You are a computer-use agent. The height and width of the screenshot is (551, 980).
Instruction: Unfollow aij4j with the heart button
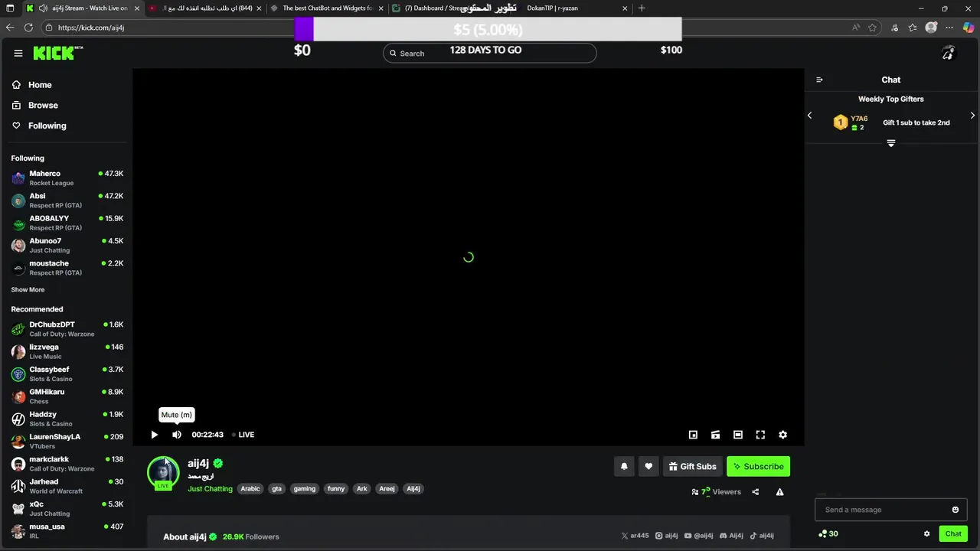[648, 466]
